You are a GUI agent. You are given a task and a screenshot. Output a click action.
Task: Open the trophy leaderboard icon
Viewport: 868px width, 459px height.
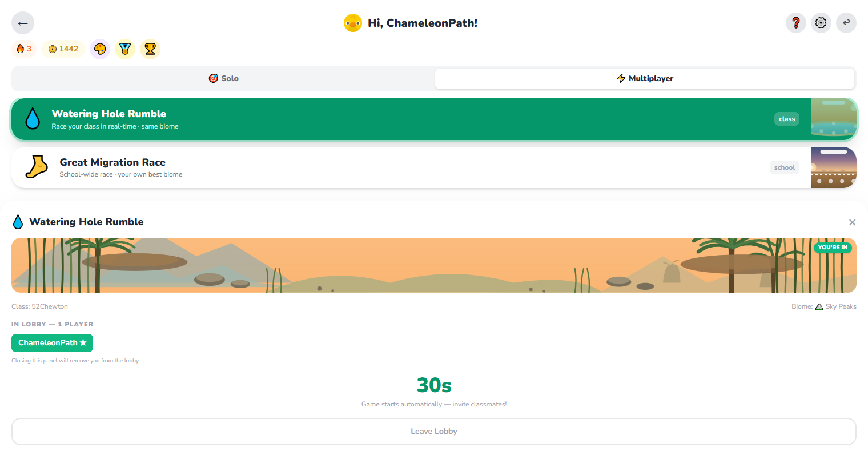coord(150,49)
